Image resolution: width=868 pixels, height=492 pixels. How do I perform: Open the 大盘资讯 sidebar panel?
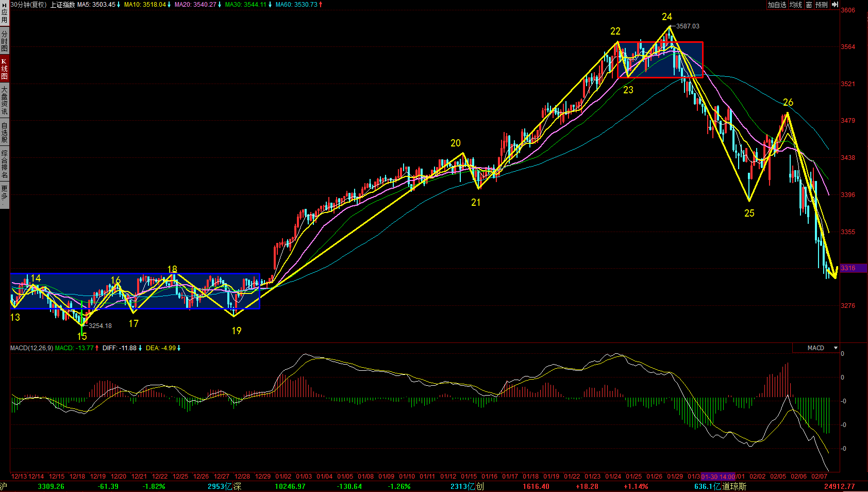(4, 101)
